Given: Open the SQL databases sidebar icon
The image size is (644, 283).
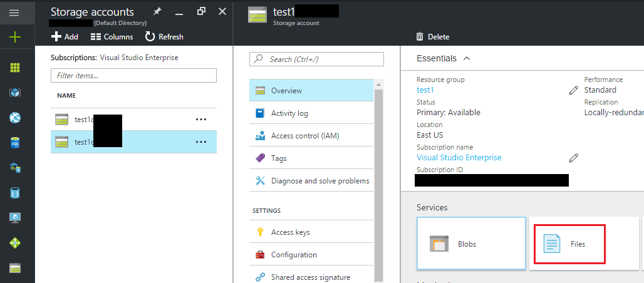Looking at the screenshot, I should coord(15,143).
